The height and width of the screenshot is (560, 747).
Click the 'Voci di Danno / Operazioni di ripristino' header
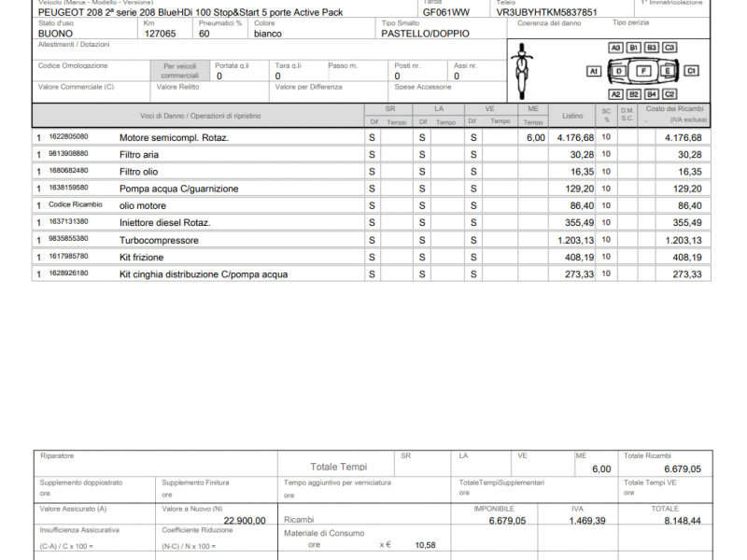[200, 116]
